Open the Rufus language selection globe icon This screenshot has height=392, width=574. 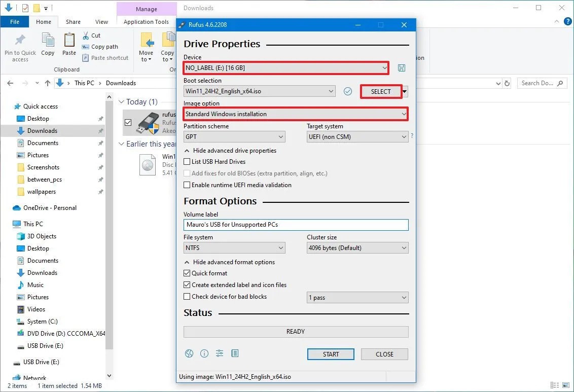pos(189,353)
